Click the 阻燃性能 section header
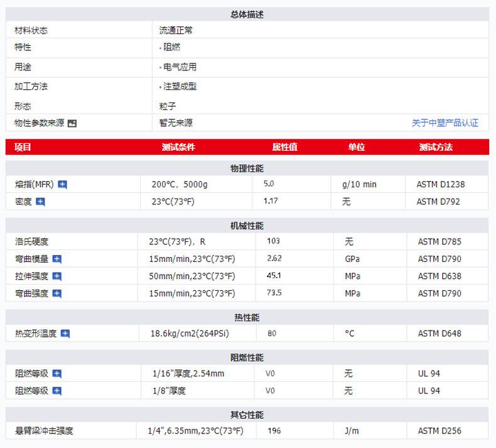This screenshot has height=448, width=496. pos(247,358)
